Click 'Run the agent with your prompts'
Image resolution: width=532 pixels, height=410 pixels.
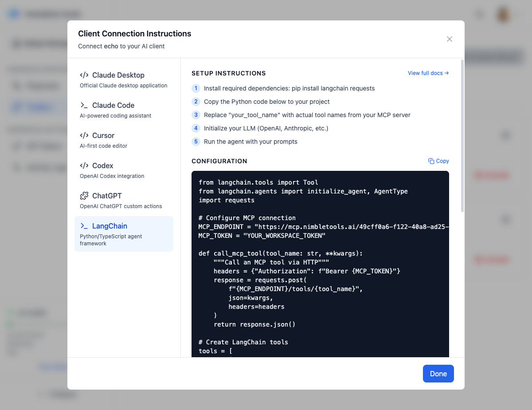[x=250, y=142]
